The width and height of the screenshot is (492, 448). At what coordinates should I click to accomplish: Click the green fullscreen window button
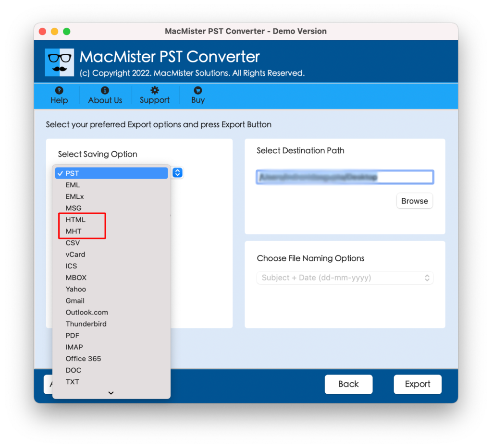pyautogui.click(x=66, y=31)
